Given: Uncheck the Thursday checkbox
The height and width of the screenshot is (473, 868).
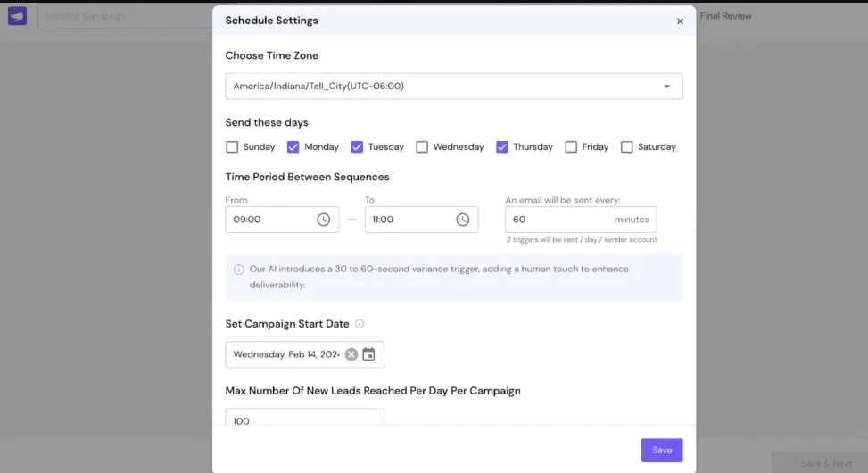Looking at the screenshot, I should (x=502, y=147).
